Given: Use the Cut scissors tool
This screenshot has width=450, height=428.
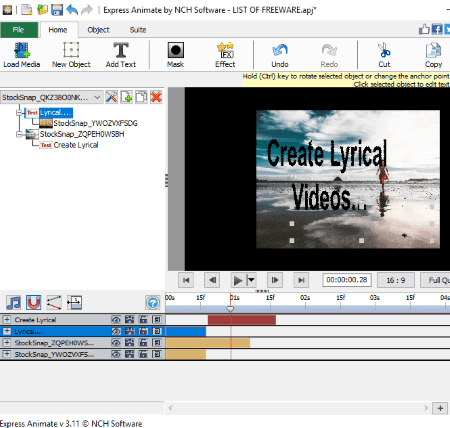Looking at the screenshot, I should [384, 55].
